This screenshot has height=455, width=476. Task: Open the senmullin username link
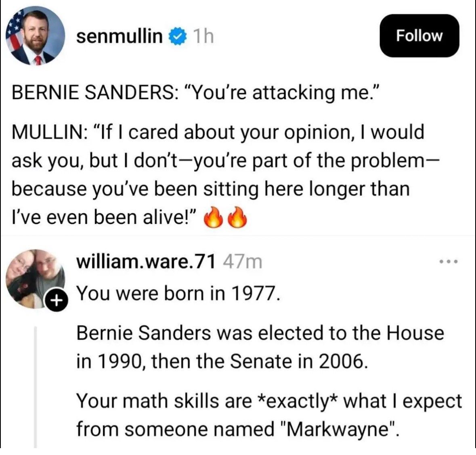click(120, 36)
